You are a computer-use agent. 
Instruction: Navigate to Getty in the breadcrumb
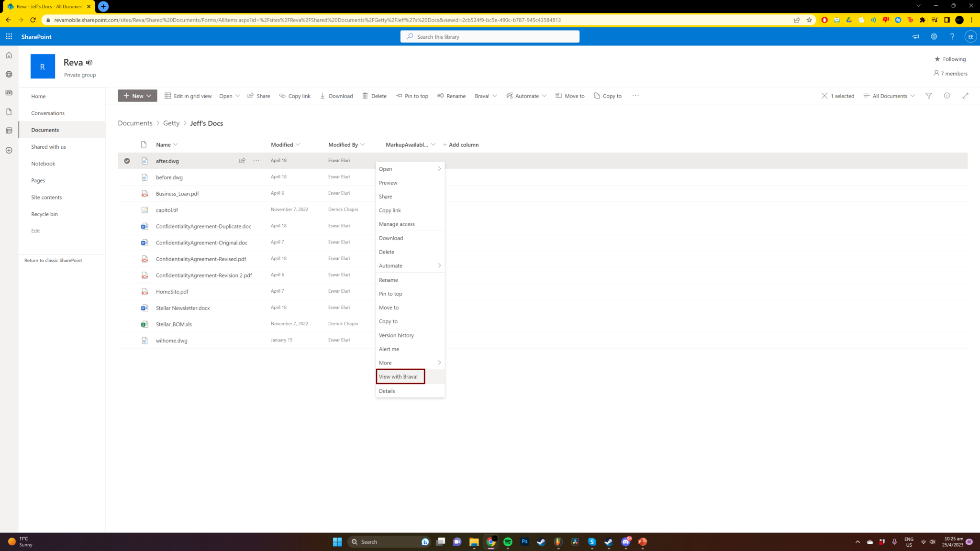pos(171,123)
